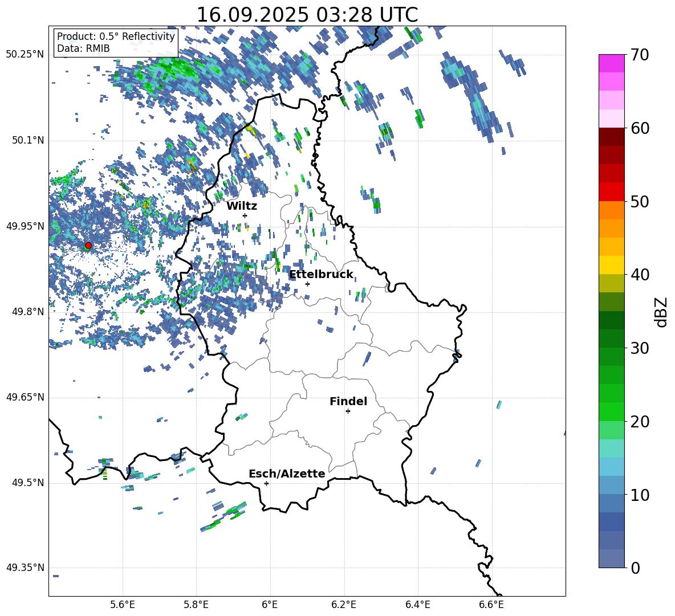
Task: Click the 'Wiltz' city label
Action: pos(242,206)
